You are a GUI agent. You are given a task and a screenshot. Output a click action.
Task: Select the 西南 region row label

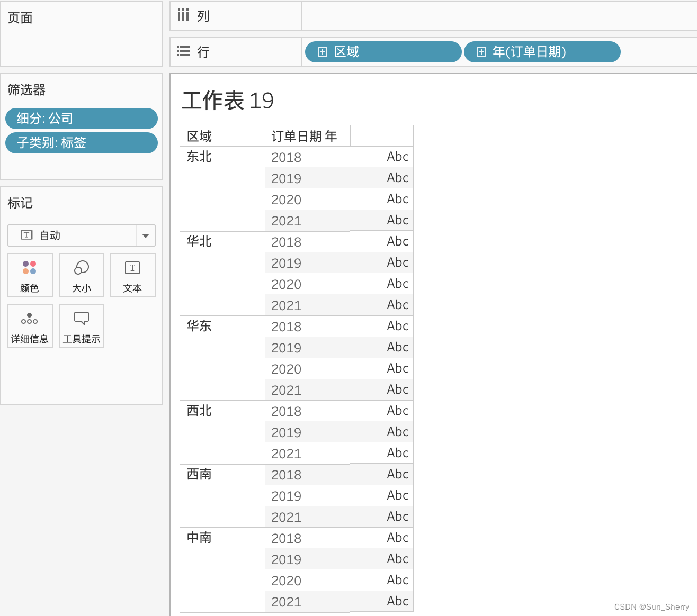(199, 474)
